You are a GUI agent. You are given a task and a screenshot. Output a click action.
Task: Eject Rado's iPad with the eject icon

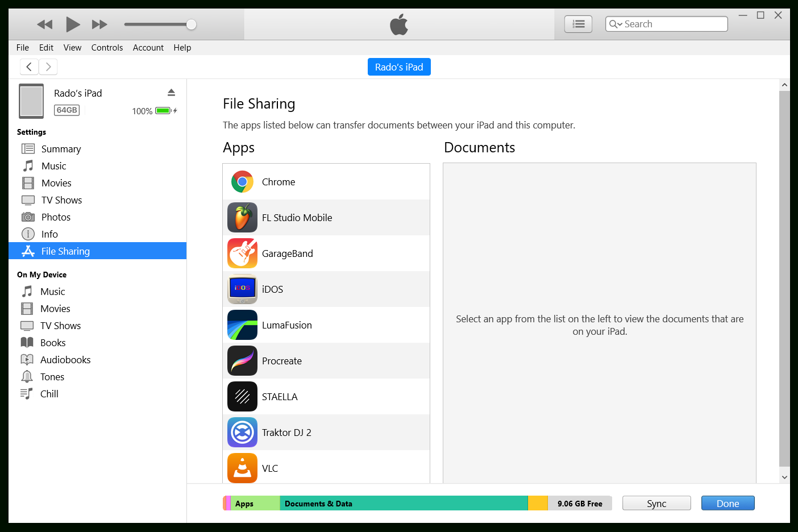(171, 93)
